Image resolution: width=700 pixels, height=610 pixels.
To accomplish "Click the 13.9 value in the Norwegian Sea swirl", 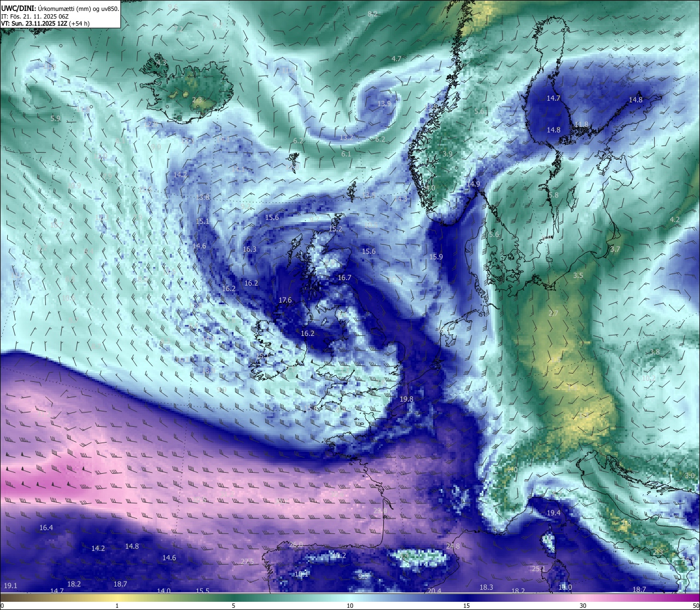I will pyautogui.click(x=384, y=104).
